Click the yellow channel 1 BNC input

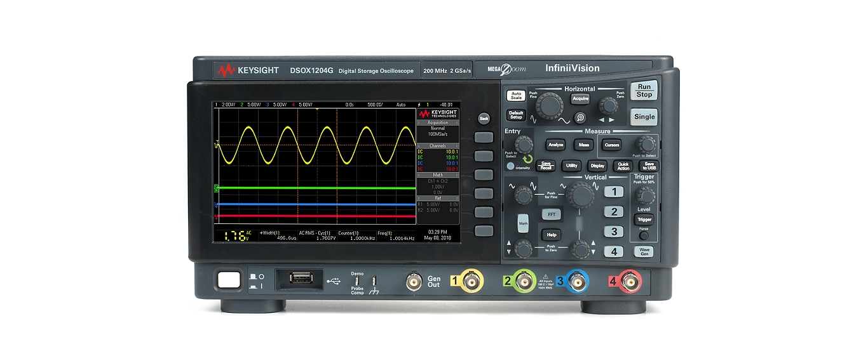pos(470,280)
